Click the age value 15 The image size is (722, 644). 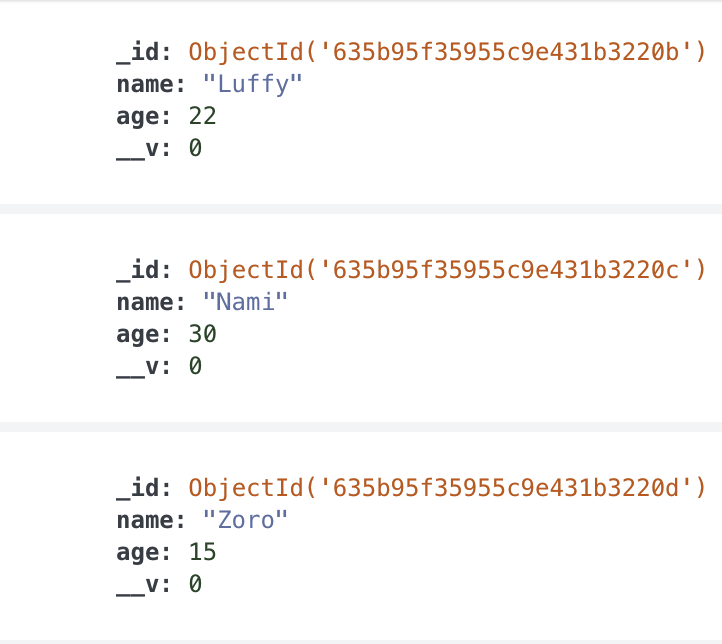click(202, 552)
